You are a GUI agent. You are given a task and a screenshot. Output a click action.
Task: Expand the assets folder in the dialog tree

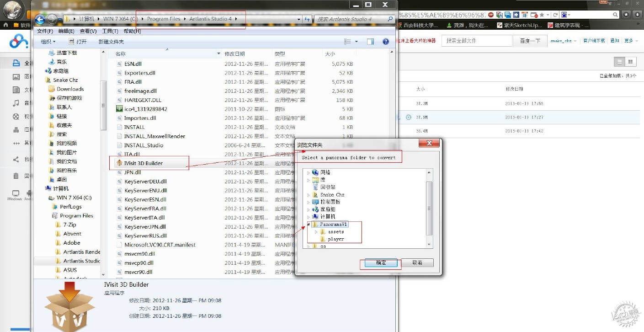click(x=316, y=232)
